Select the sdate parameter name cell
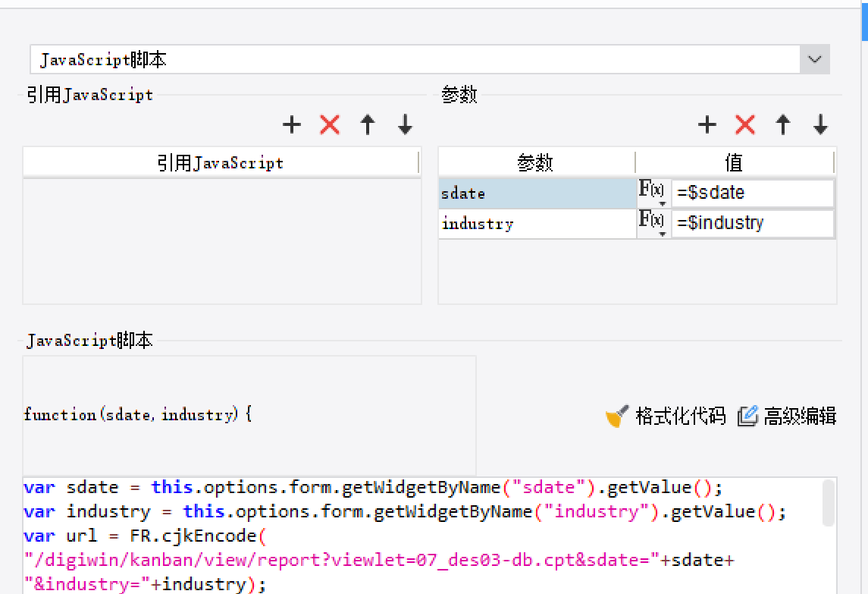Screen dimensions: 868x594 tap(537, 193)
